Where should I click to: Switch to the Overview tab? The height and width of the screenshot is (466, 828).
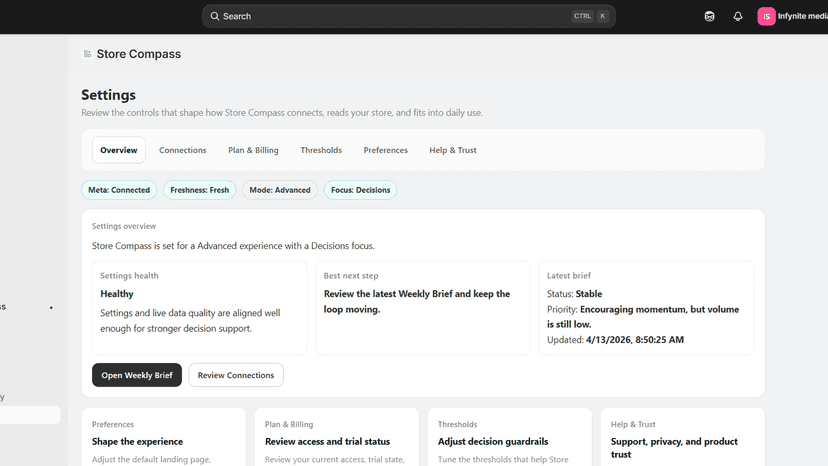119,150
